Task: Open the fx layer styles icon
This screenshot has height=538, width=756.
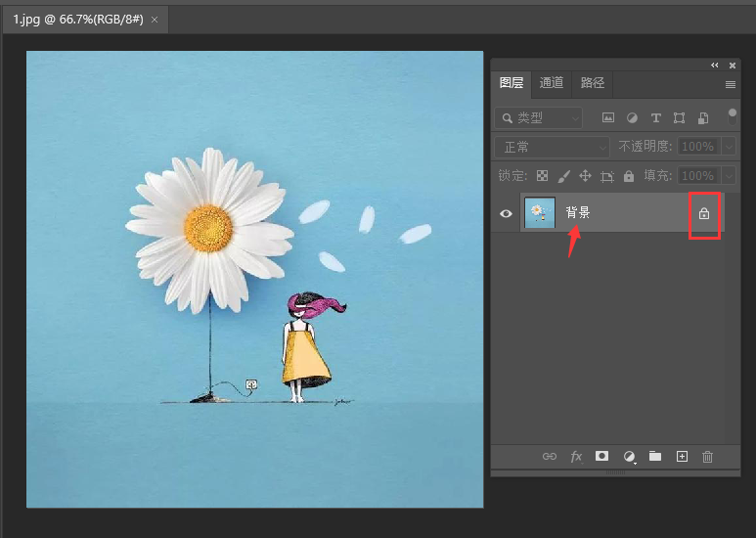Action: [576, 456]
